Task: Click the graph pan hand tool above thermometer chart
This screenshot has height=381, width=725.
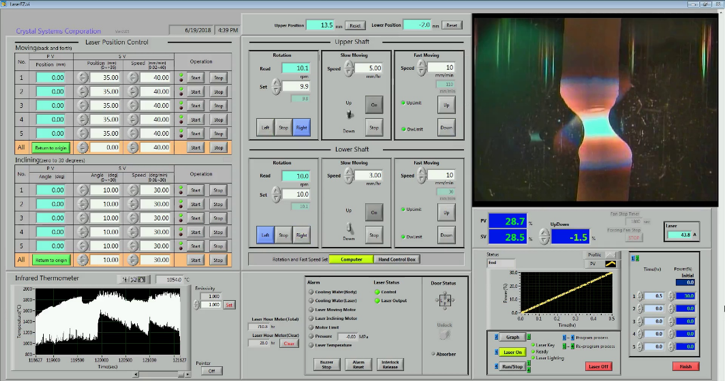Action: pos(142,279)
